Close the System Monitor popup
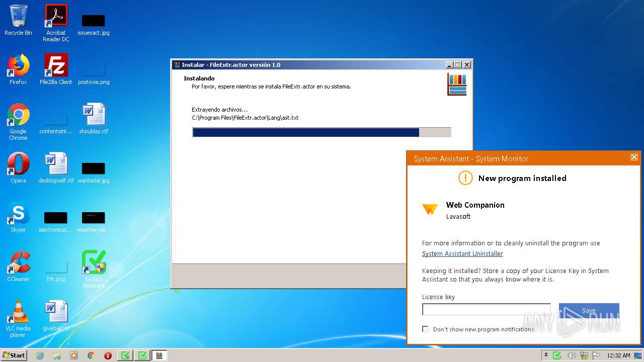The width and height of the screenshot is (644, 362). 634,157
